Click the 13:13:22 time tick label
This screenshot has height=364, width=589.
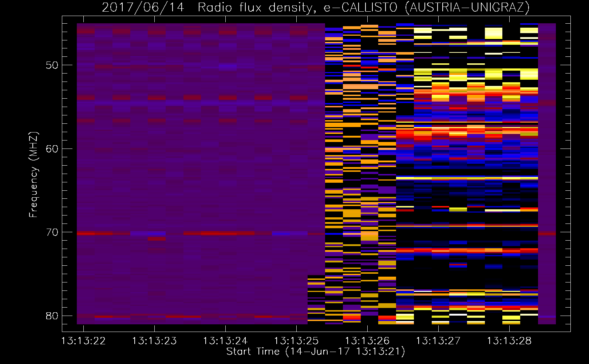pyautogui.click(x=83, y=341)
